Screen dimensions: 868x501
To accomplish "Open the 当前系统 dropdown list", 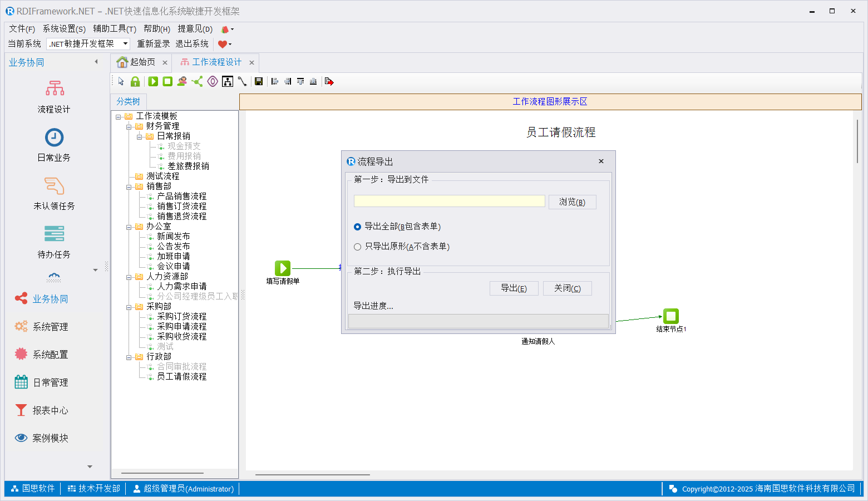I will click(126, 43).
